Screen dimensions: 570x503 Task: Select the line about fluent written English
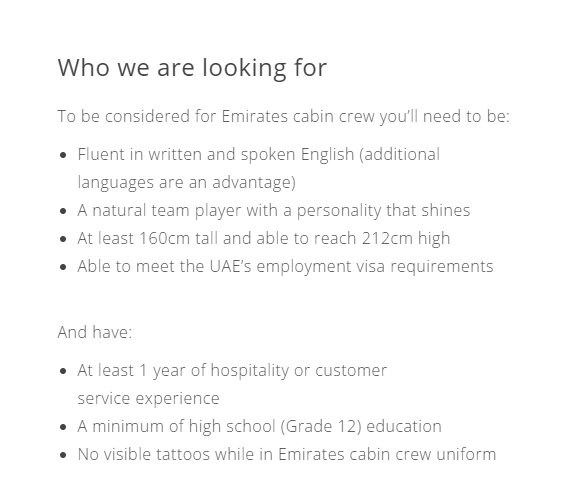[x=258, y=154]
